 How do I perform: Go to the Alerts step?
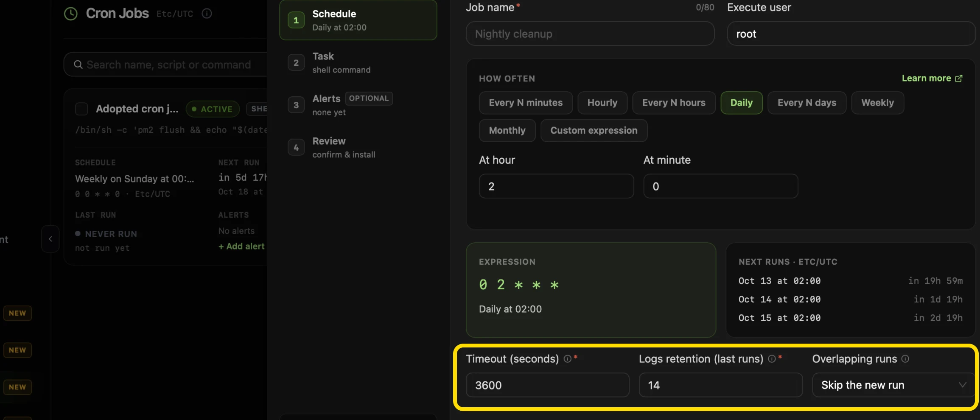click(358, 105)
